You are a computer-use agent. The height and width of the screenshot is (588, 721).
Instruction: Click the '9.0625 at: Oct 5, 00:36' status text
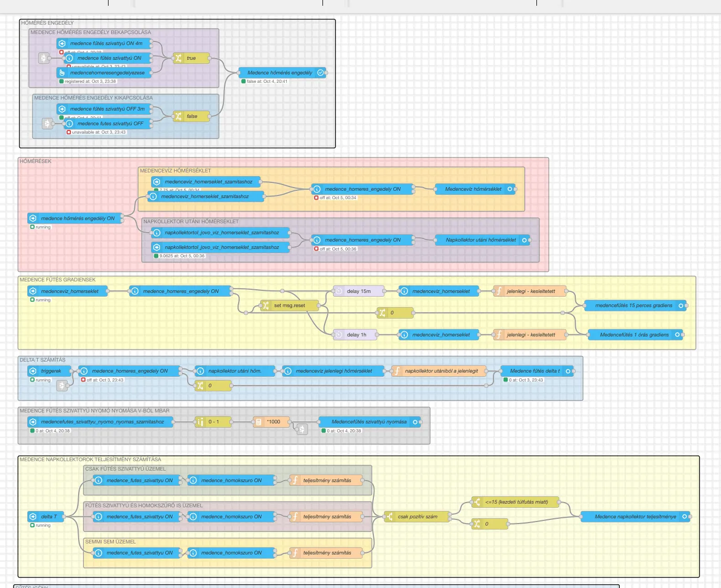point(182,256)
